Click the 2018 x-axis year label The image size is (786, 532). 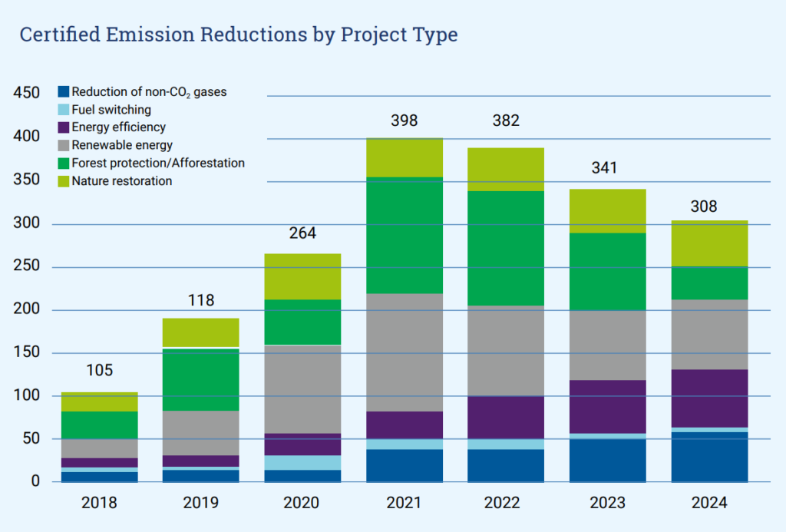[99, 504]
